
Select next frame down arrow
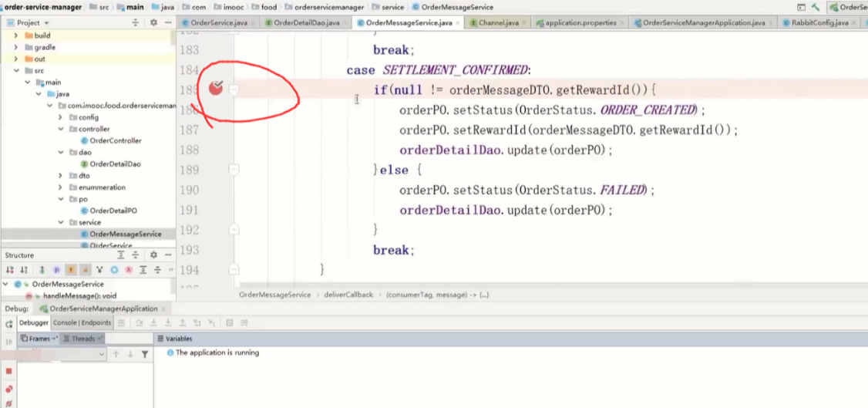pyautogui.click(x=130, y=354)
